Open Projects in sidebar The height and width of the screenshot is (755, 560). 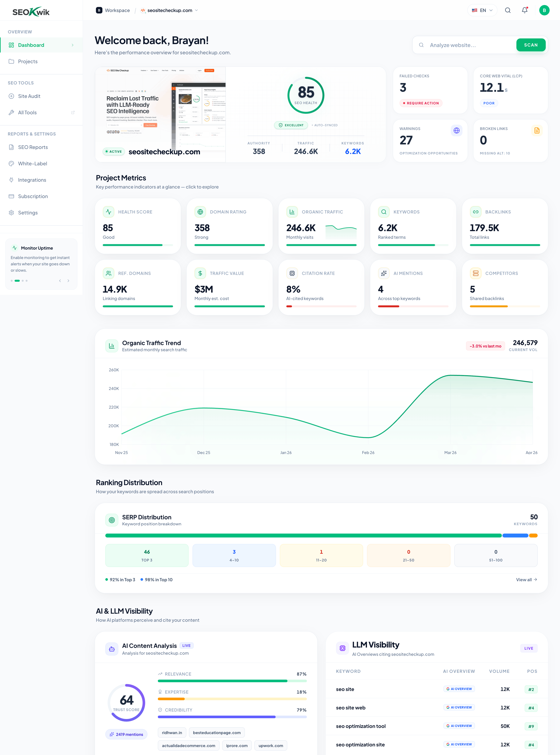click(x=41, y=61)
